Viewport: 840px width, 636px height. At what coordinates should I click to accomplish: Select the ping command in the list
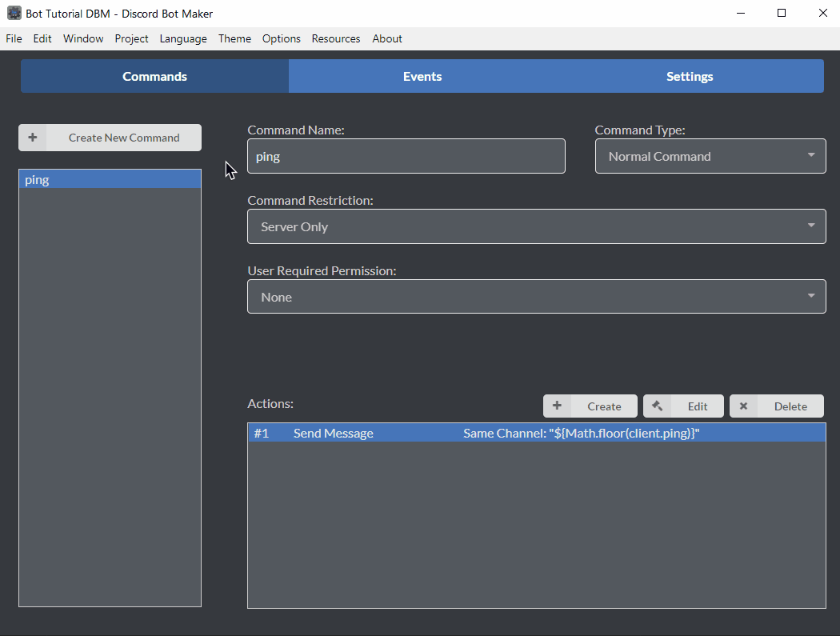[110, 179]
